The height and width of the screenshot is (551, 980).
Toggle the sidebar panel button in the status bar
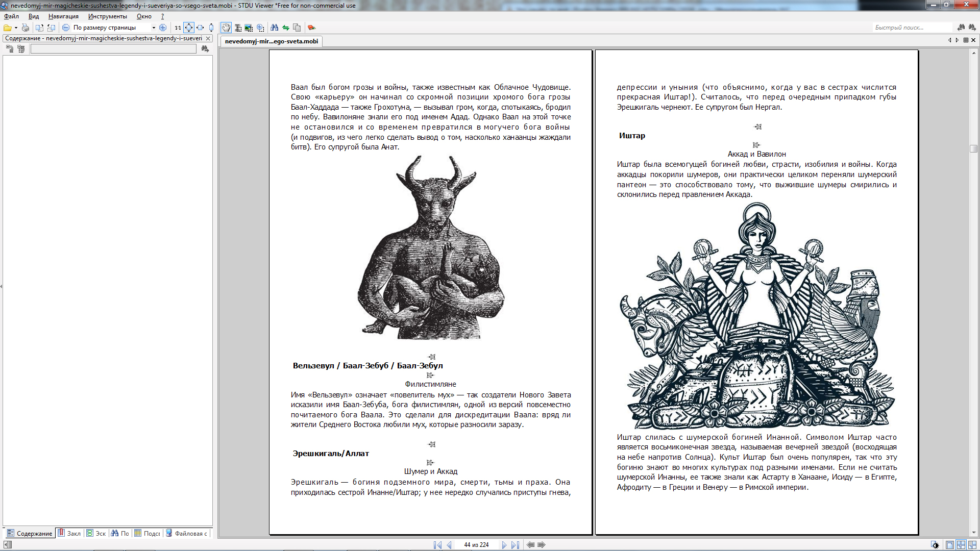click(x=7, y=545)
